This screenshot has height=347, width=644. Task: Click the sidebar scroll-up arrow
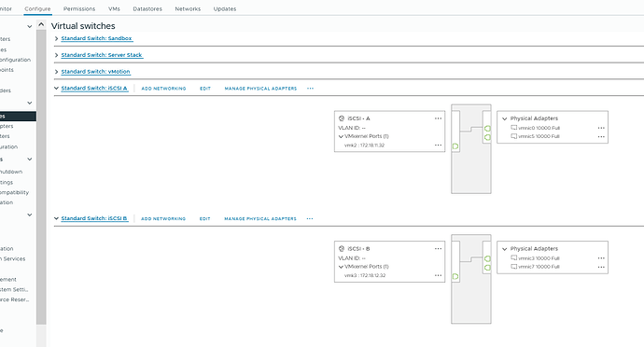click(x=41, y=24)
